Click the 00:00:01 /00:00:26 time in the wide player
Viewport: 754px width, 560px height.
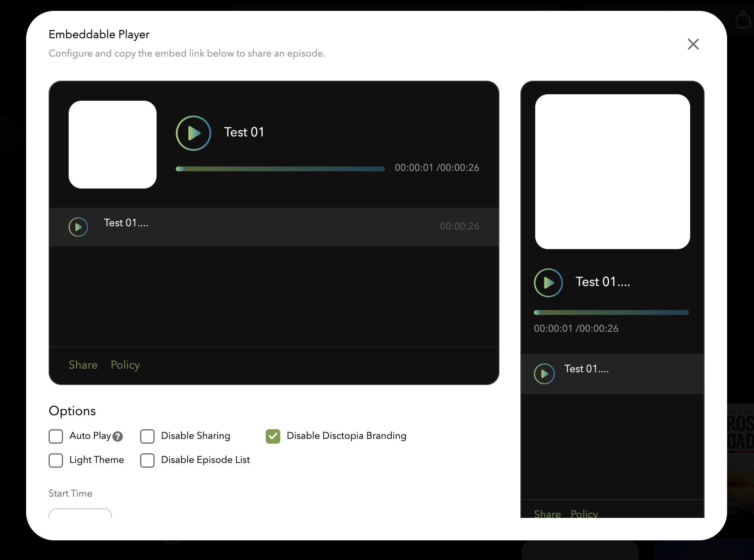437,168
